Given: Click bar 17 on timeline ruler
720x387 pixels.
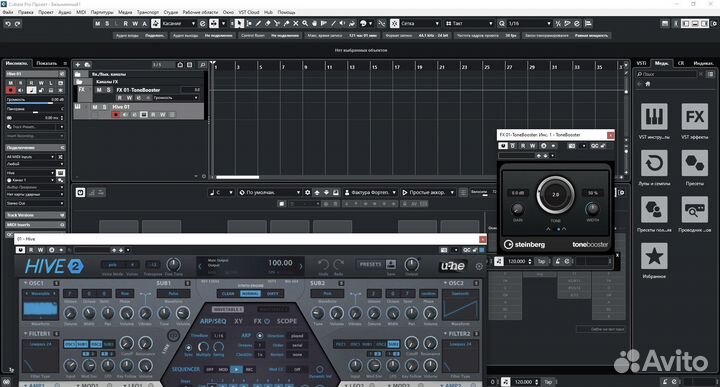Looking at the screenshot, I should pos(397,67).
